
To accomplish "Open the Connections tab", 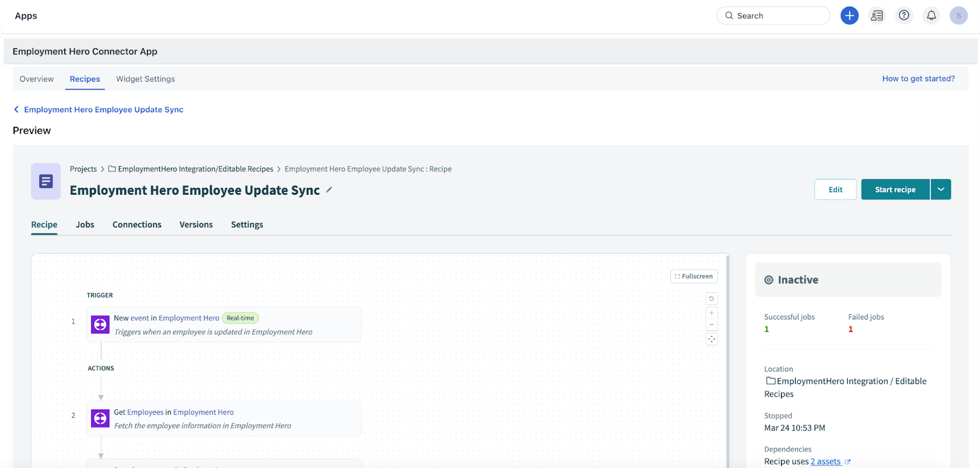I will (x=137, y=225).
